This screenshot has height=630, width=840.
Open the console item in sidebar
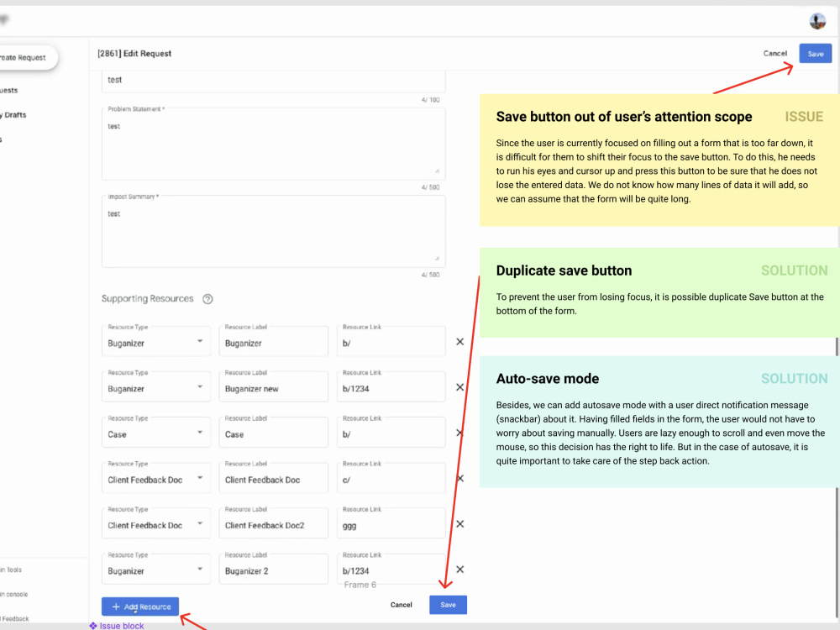(14, 594)
